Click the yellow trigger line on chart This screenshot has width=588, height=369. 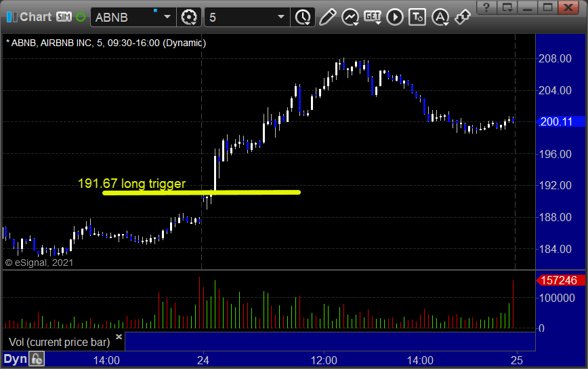(201, 193)
